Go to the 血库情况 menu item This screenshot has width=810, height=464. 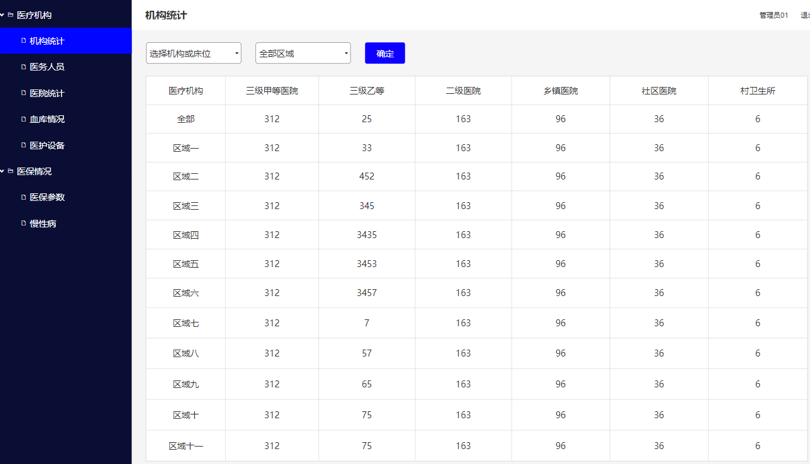click(47, 119)
